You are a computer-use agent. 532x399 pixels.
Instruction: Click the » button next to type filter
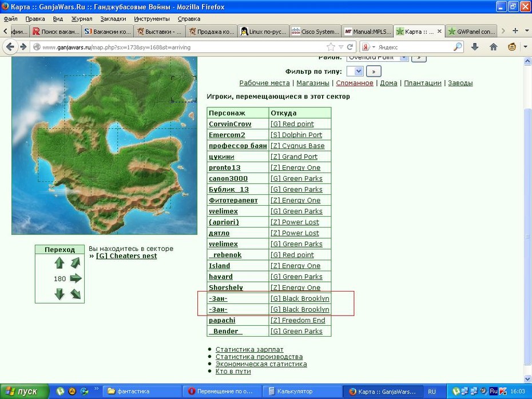pyautogui.click(x=374, y=71)
